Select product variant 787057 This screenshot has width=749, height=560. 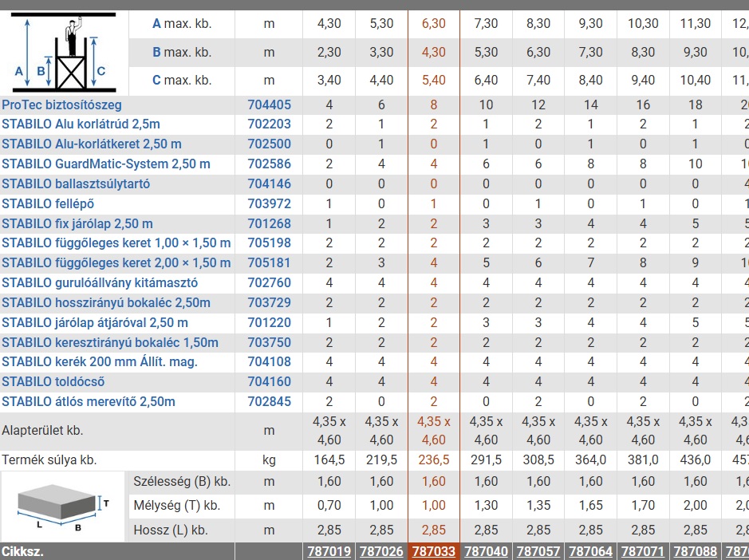(538, 551)
